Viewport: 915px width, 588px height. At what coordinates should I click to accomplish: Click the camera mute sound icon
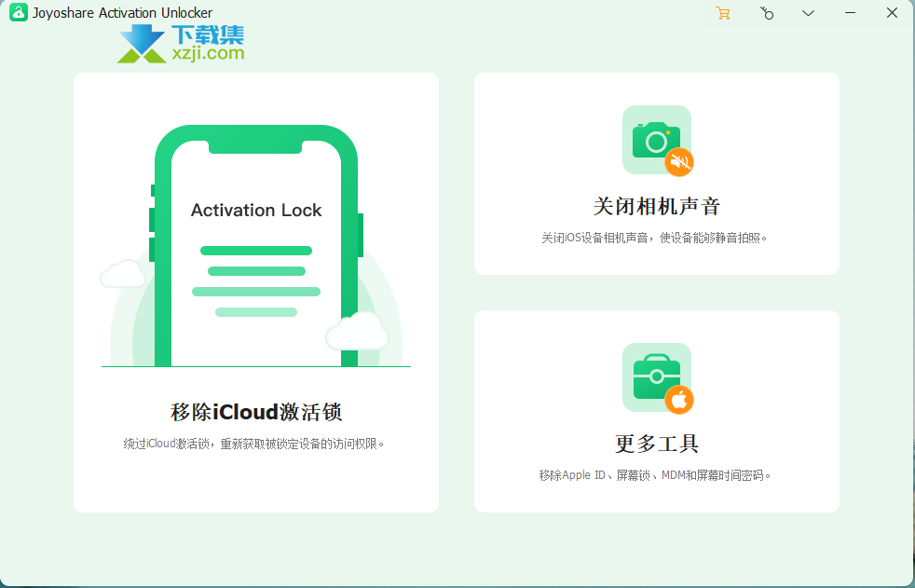657,140
